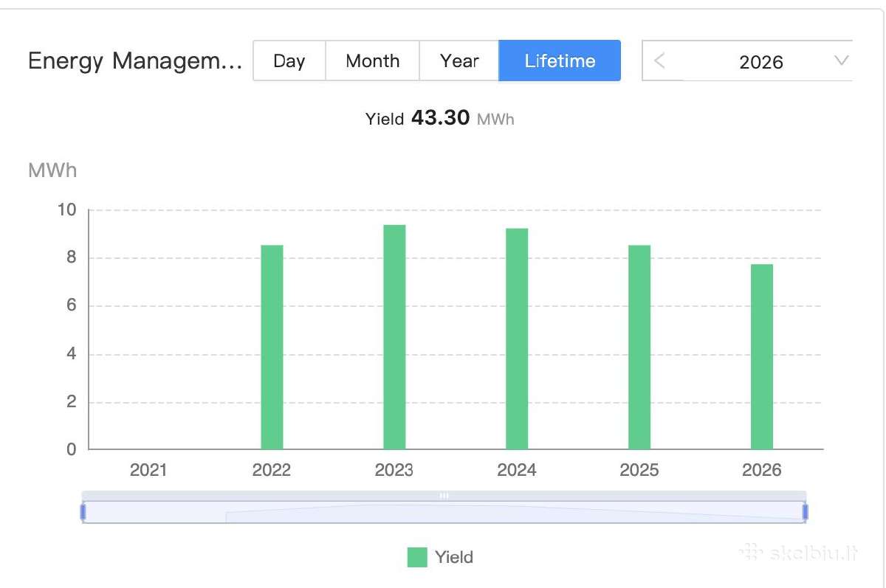
Task: Click the 2026 yield bar
Action: [762, 356]
